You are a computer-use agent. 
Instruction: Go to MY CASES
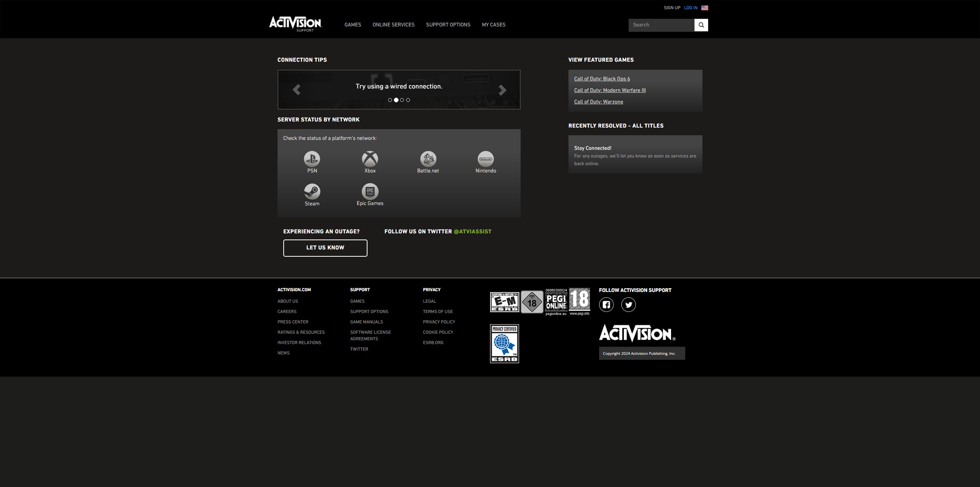(493, 25)
